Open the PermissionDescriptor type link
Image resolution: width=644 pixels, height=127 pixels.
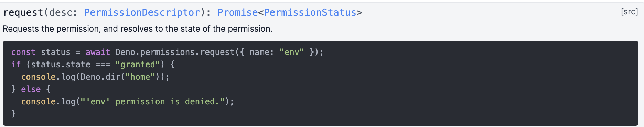[x=142, y=13]
